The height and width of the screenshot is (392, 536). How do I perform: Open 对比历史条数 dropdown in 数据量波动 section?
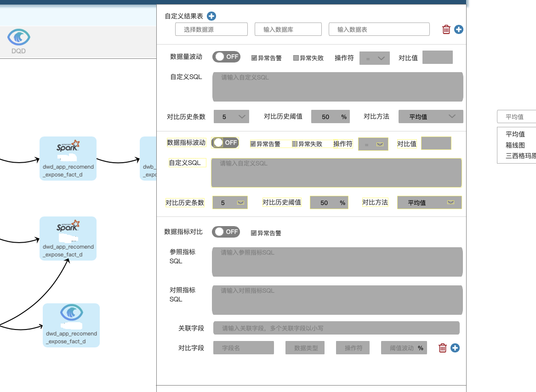[231, 117]
